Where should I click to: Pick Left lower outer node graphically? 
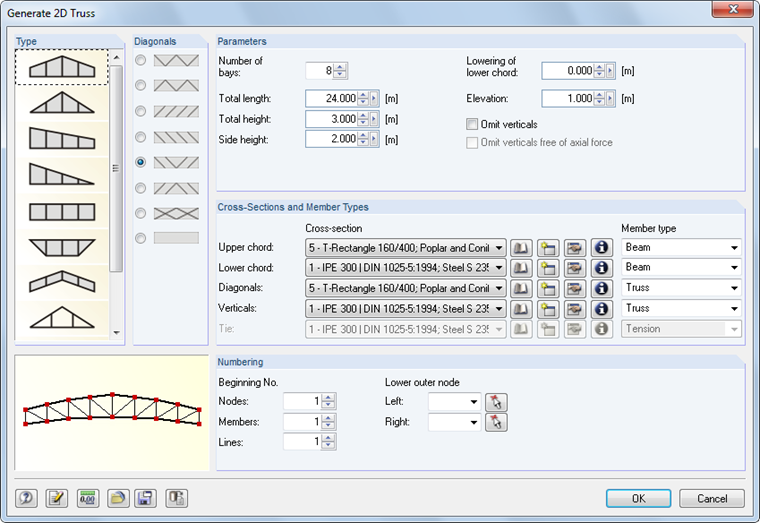click(496, 402)
